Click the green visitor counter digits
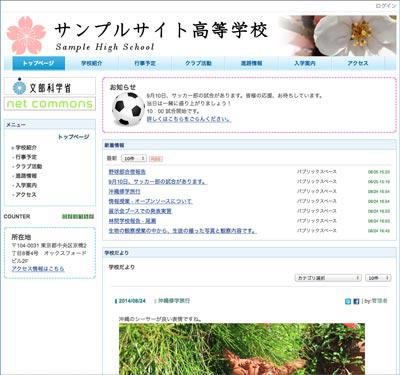This screenshot has width=400, height=375. pyautogui.click(x=78, y=217)
